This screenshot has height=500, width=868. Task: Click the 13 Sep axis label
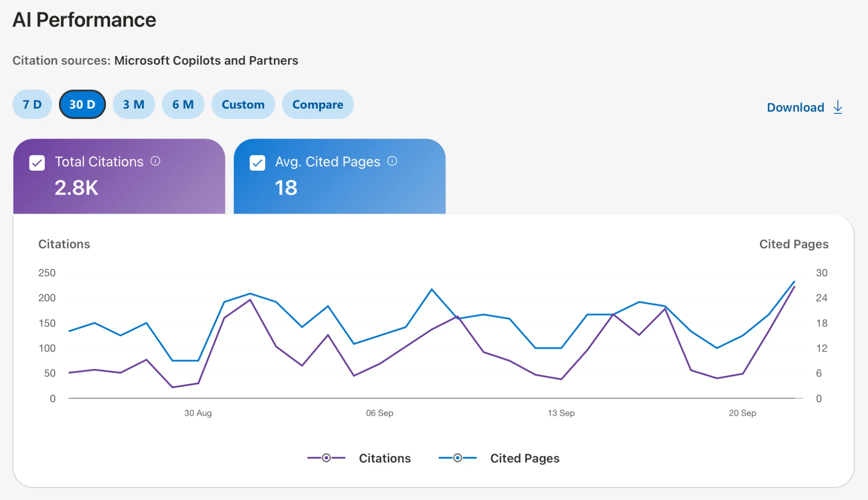[x=561, y=413]
